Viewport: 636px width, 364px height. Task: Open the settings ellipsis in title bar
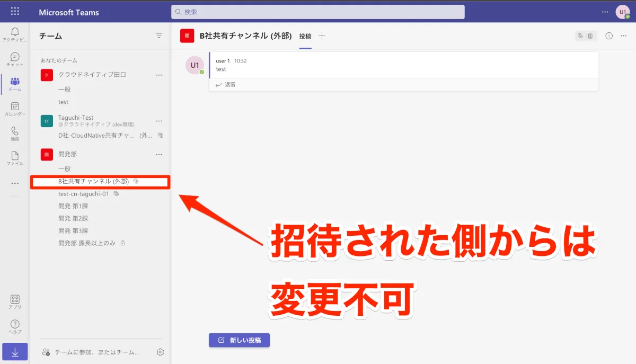click(x=605, y=12)
